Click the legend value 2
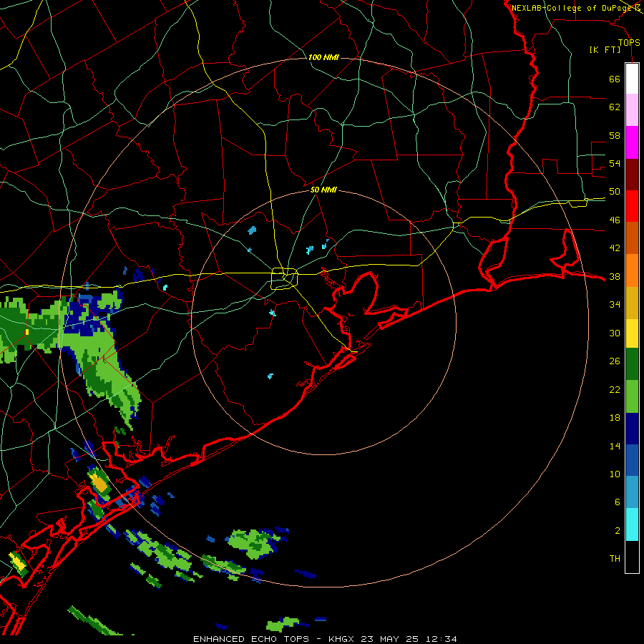 [618, 531]
